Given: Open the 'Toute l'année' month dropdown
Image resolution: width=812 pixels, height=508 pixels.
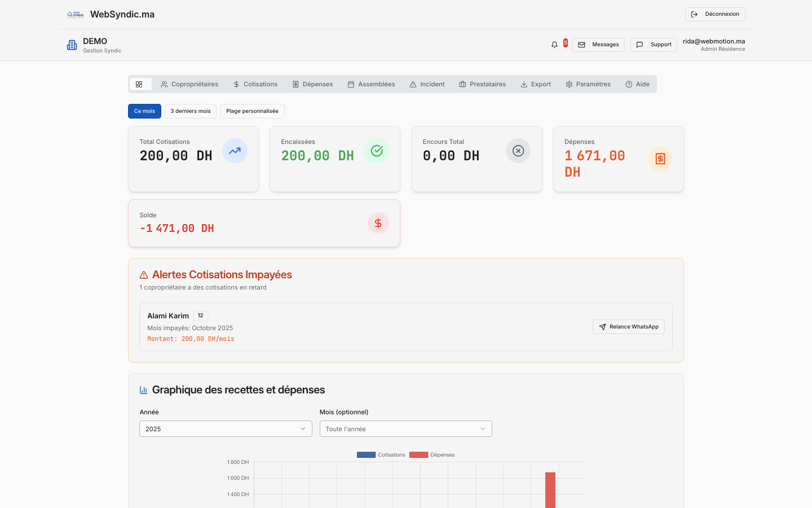Looking at the screenshot, I should click(405, 429).
